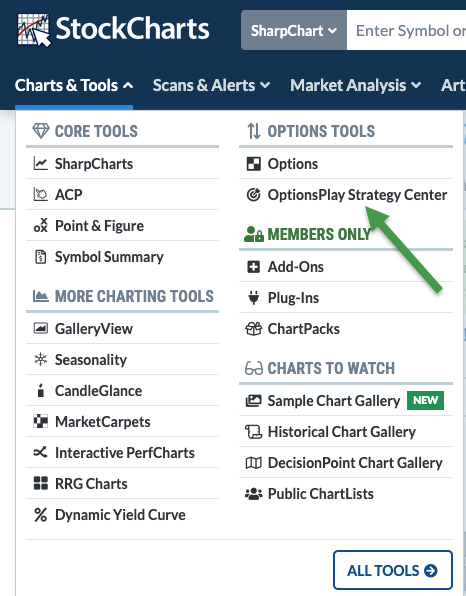Viewport: 466px width, 596px height.
Task: Click the Point & Figure icon
Action: click(x=40, y=225)
